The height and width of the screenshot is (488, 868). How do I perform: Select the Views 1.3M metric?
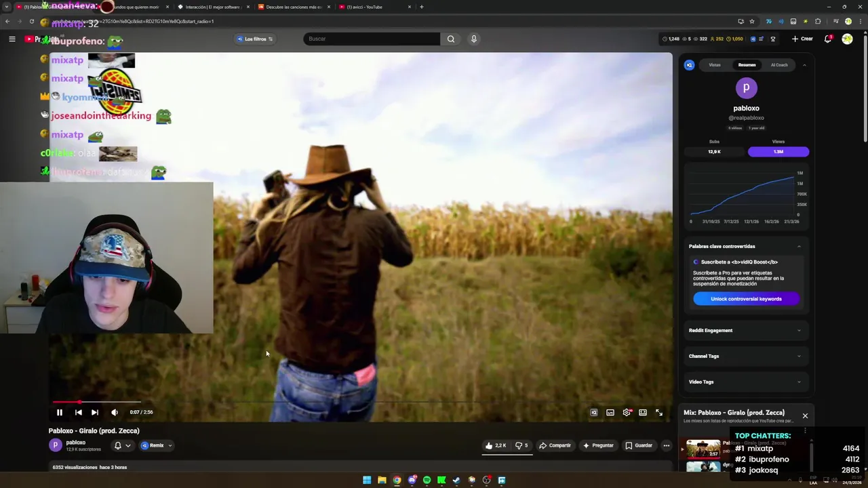(x=778, y=152)
